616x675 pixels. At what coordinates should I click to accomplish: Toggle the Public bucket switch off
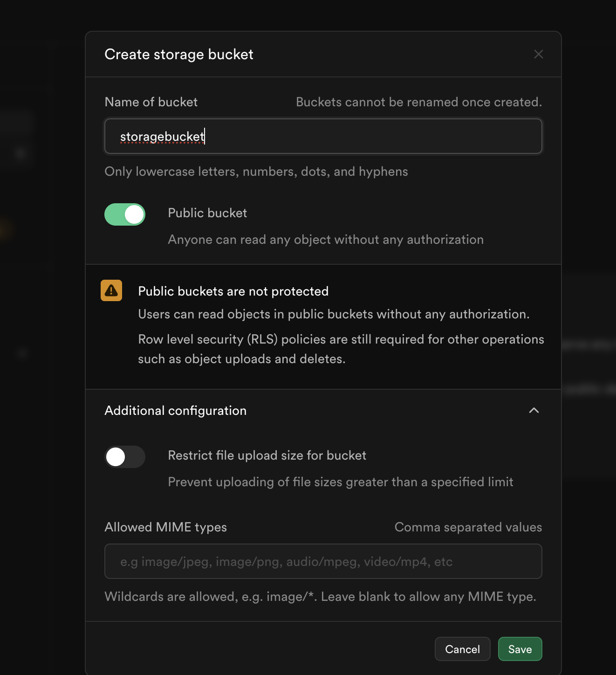click(x=124, y=214)
